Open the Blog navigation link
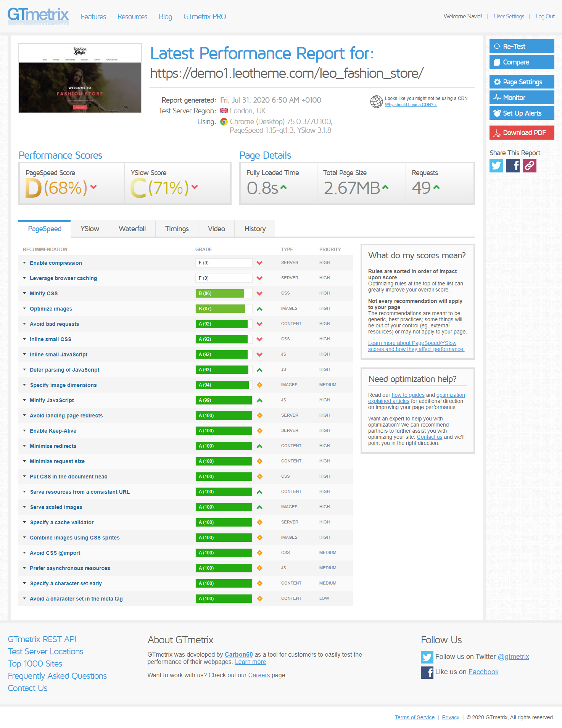 pos(166,17)
